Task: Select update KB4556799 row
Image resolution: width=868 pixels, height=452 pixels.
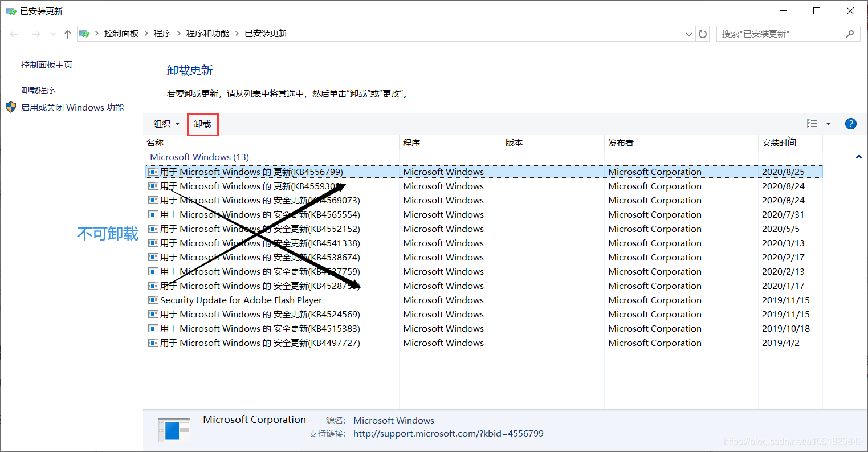Action: pos(484,172)
